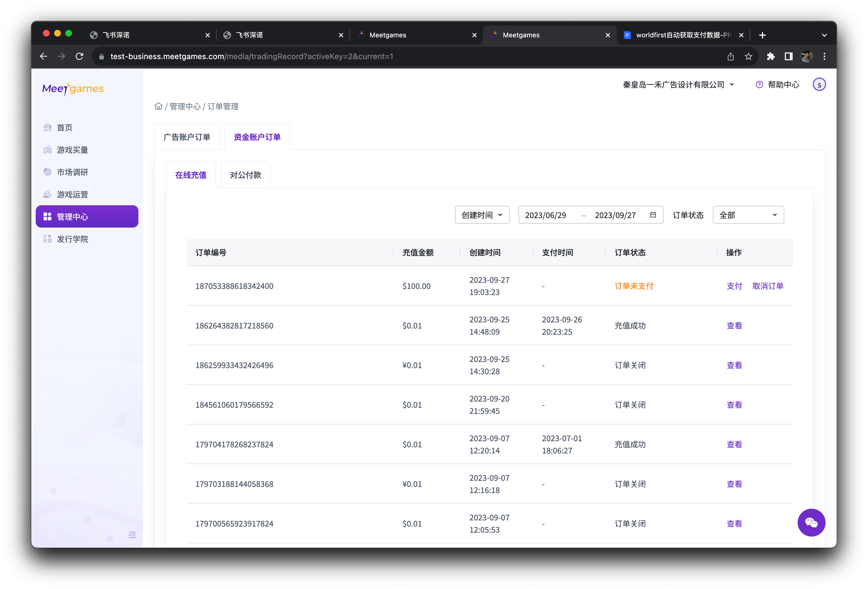Image resolution: width=868 pixels, height=589 pixels.
Task: Click 支付 for the unpaid order
Action: tap(734, 286)
